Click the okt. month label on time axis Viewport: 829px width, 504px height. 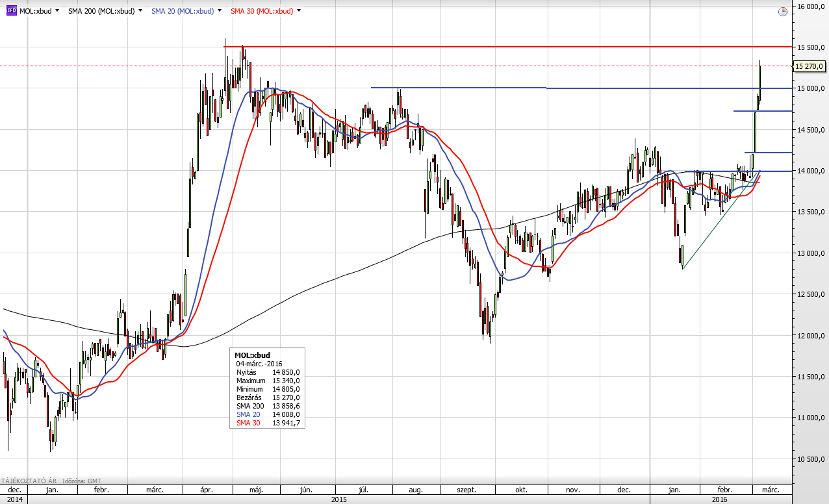click(x=521, y=490)
